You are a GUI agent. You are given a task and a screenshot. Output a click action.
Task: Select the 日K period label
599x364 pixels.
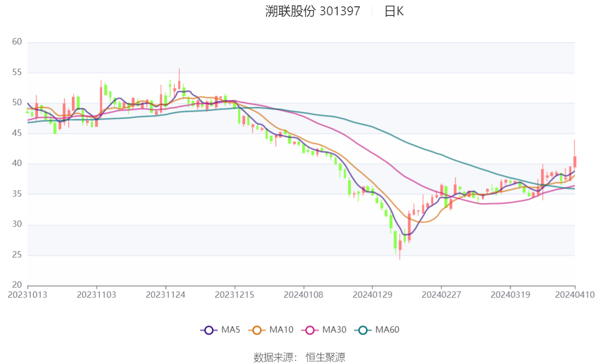pos(394,11)
